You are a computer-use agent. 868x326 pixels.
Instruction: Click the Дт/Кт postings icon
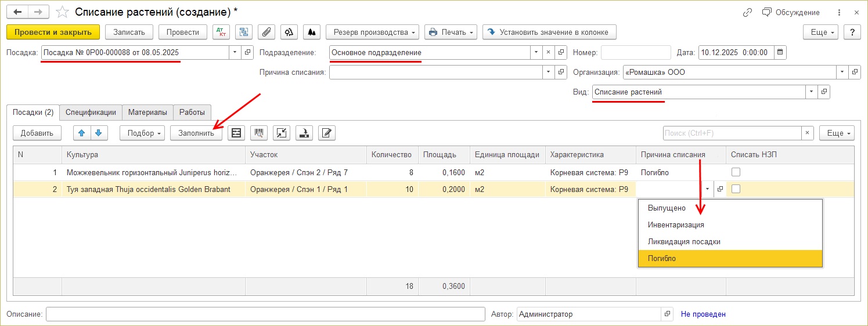coord(221,32)
